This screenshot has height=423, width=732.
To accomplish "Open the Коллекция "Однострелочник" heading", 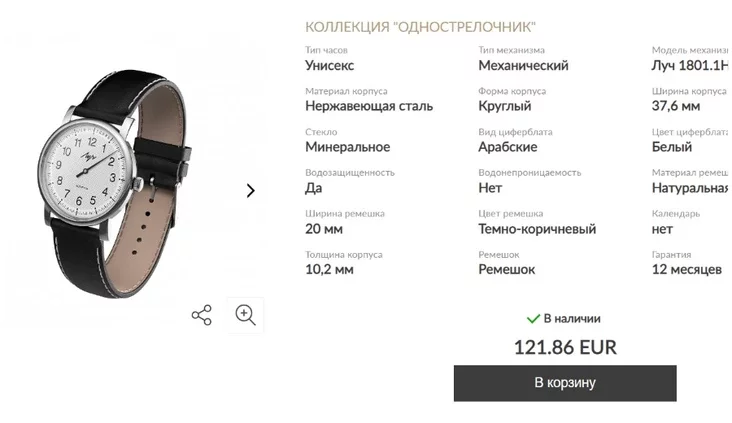I will [420, 27].
